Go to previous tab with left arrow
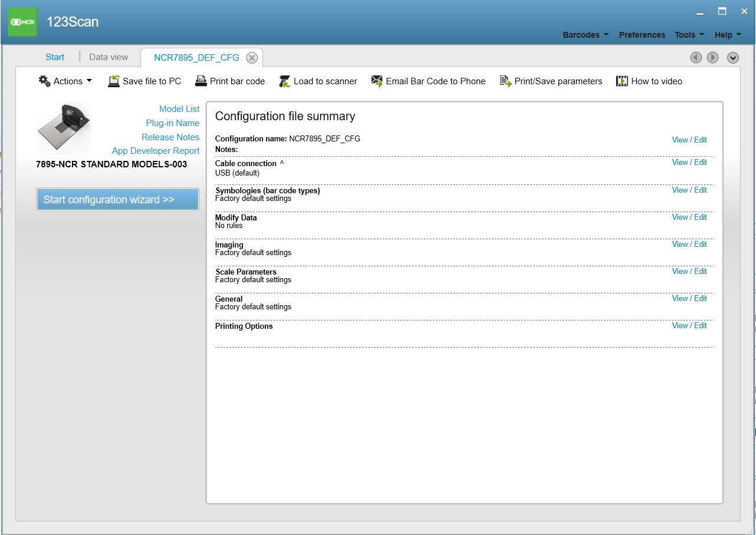This screenshot has width=756, height=535. pos(696,57)
